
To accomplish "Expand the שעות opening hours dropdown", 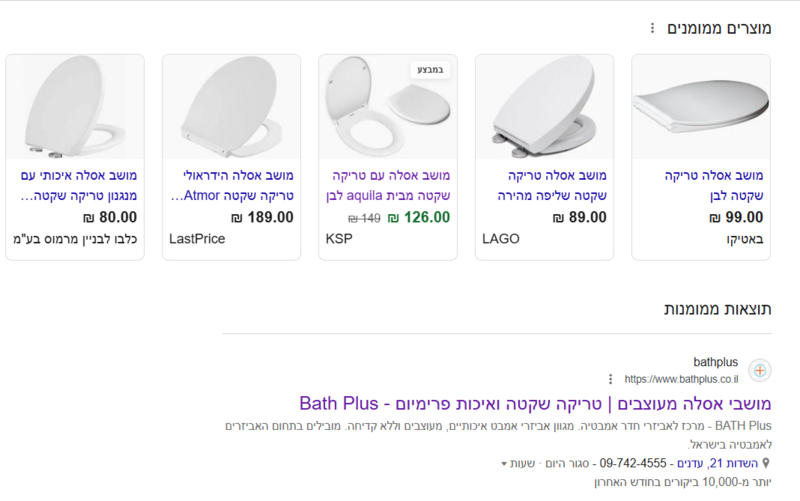I will pyautogui.click(x=518, y=463).
